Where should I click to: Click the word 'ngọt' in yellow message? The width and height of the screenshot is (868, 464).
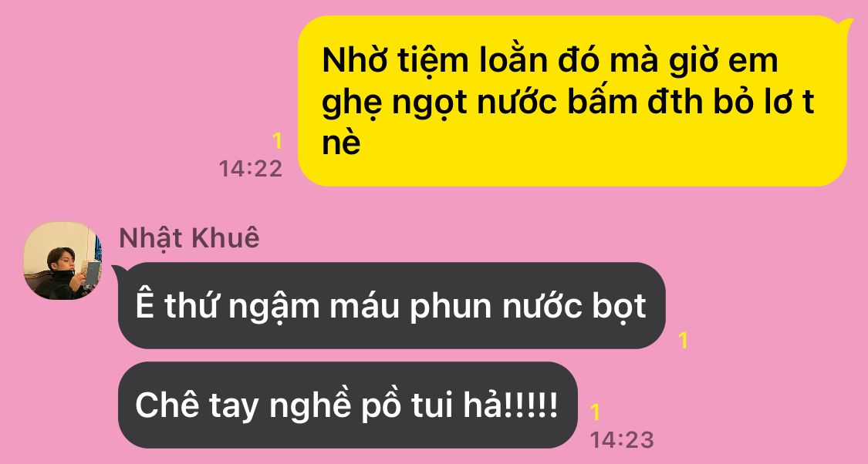pyautogui.click(x=430, y=104)
